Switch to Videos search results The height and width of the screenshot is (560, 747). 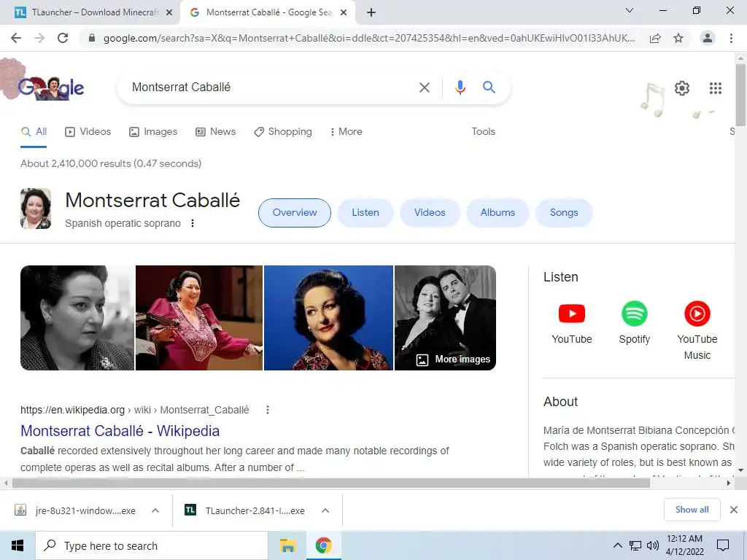coord(88,131)
